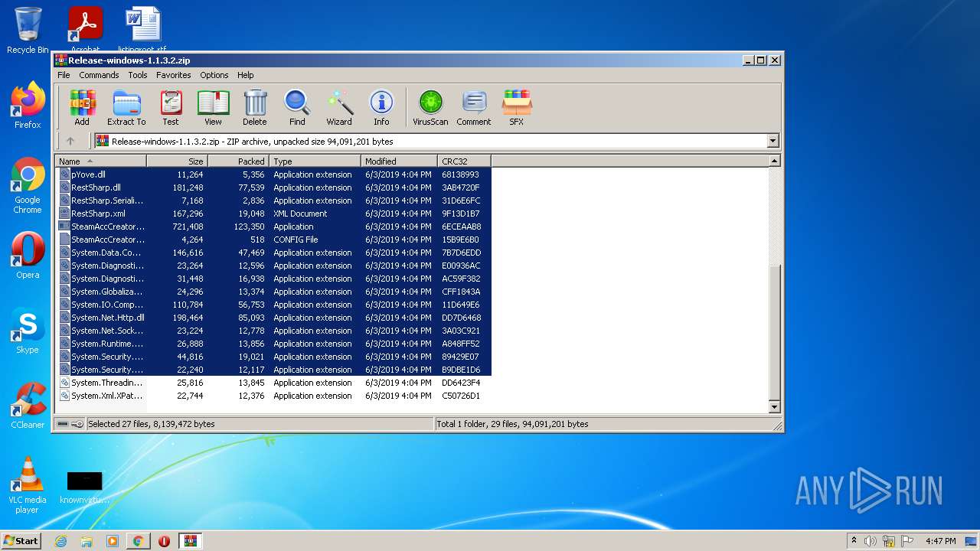Select the Skype desktop shortcut

[x=28, y=331]
